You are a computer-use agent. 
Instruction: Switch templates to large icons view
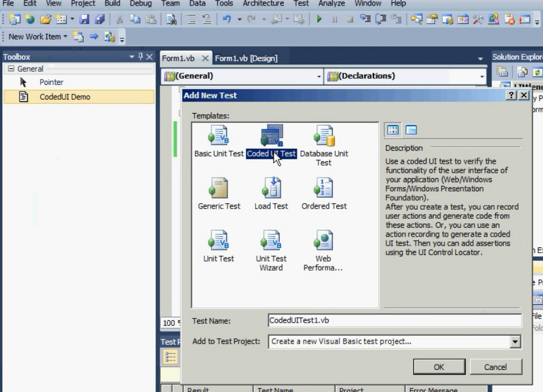click(392, 130)
